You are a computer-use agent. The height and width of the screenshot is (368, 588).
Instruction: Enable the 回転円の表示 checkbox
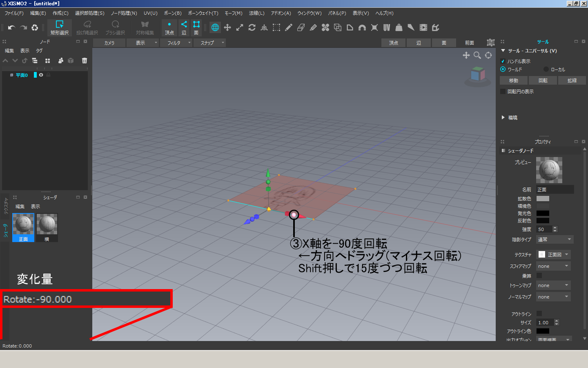click(503, 92)
